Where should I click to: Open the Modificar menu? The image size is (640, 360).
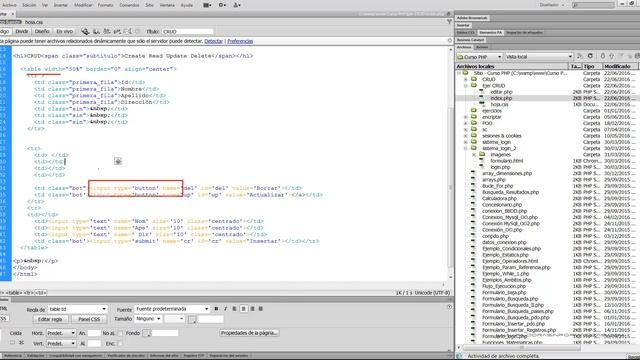83,5
